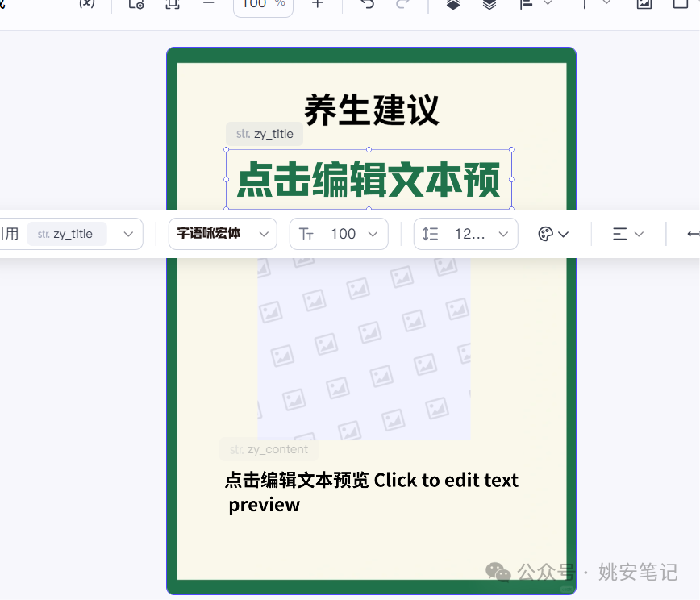Click the line spacing icon
The width and height of the screenshot is (700, 600).
click(431, 234)
